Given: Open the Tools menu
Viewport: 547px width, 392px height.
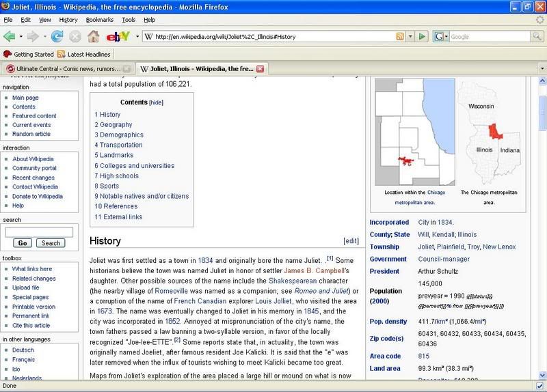Looking at the screenshot, I should tap(129, 20).
